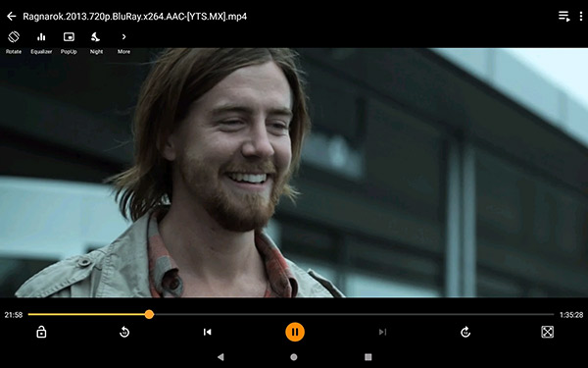Switch to PopUp player mode
Viewport: 588px width, 368px height.
69,42
